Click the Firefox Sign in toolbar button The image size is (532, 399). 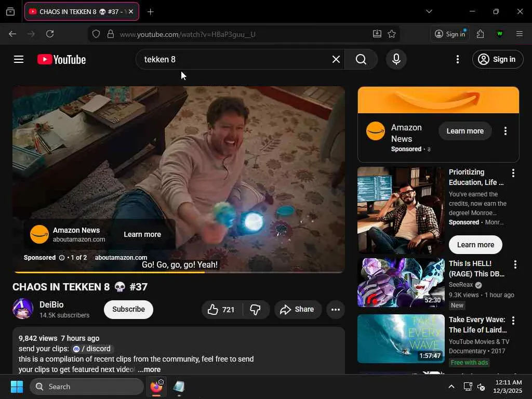click(x=450, y=34)
